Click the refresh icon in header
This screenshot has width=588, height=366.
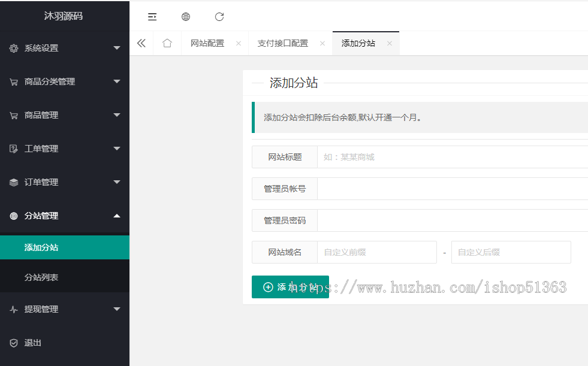click(x=219, y=17)
